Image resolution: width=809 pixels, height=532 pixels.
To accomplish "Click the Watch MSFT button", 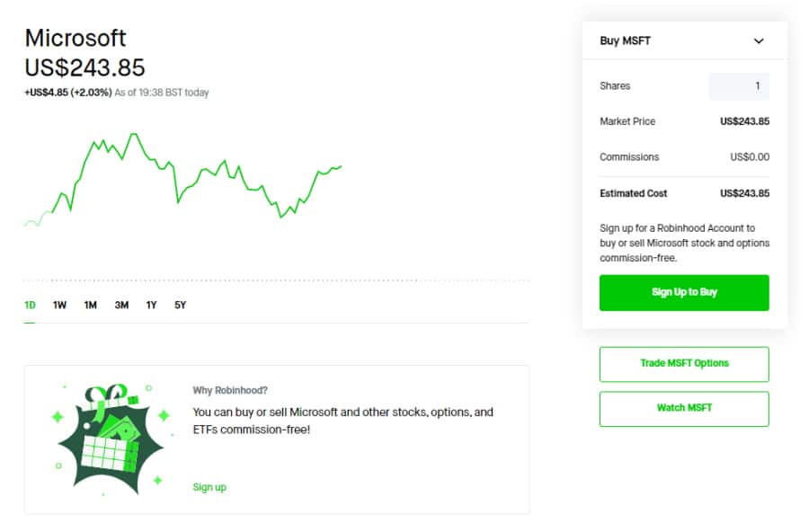I will 683,409.
